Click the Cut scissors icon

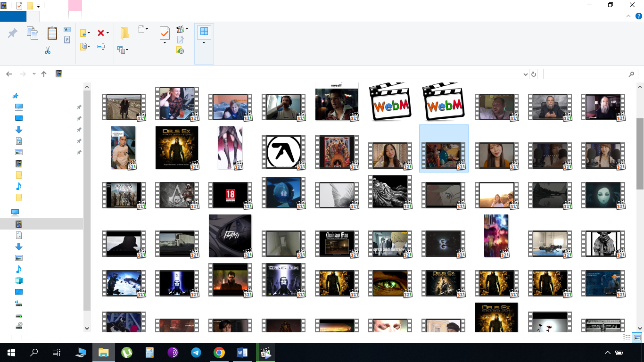48,50
